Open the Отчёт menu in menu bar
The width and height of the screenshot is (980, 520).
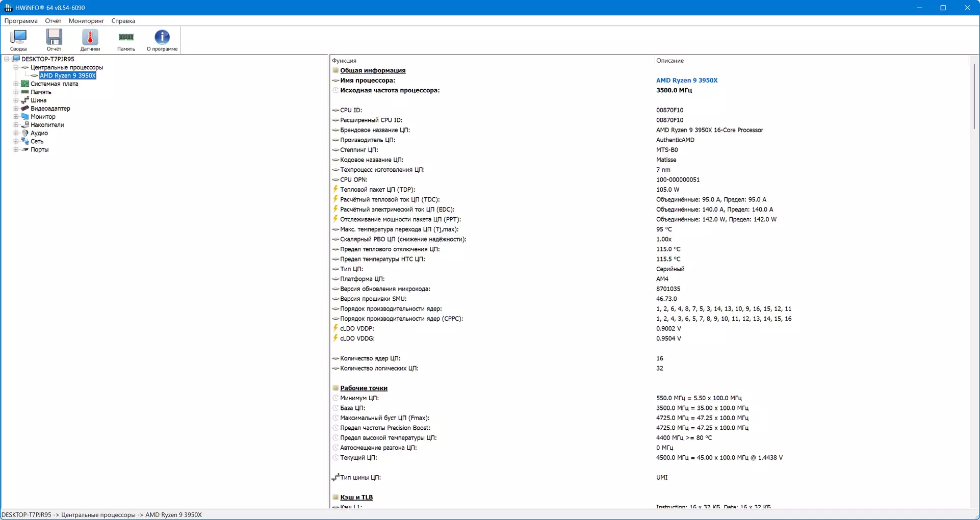[53, 21]
